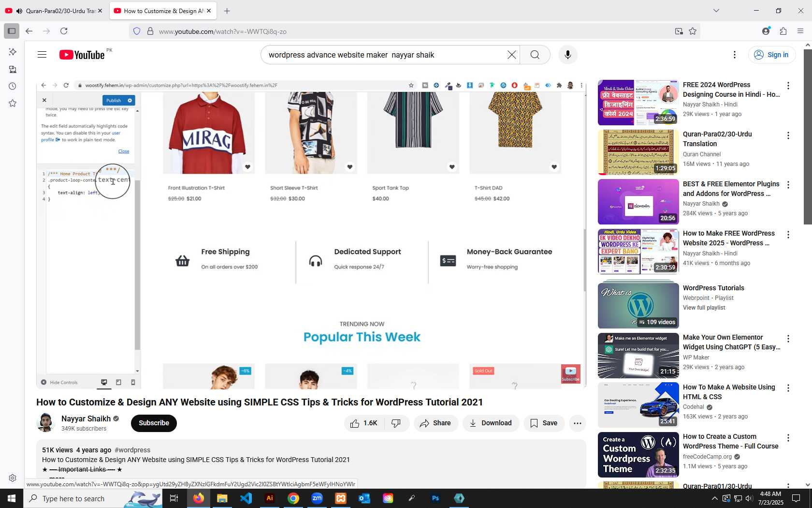Viewport: 812px width, 508px height.
Task: Open options for Custom WordPress Theme course video
Action: 788,438
